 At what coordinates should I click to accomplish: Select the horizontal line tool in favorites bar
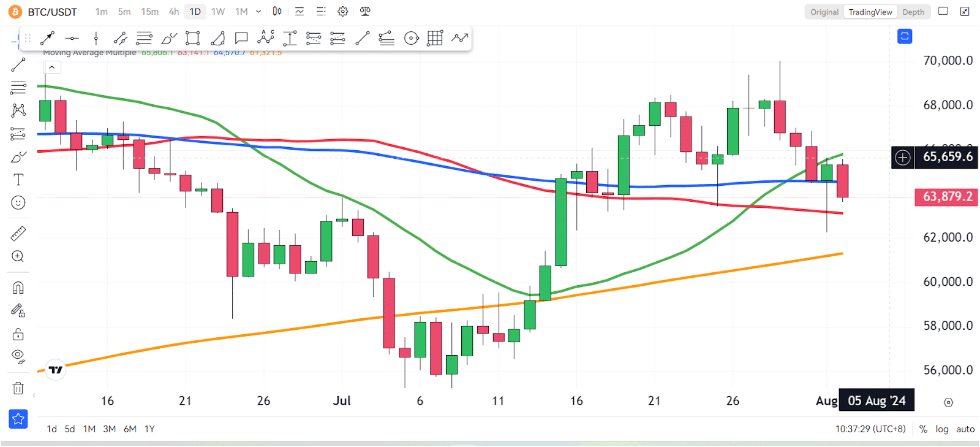pyautogui.click(x=72, y=38)
